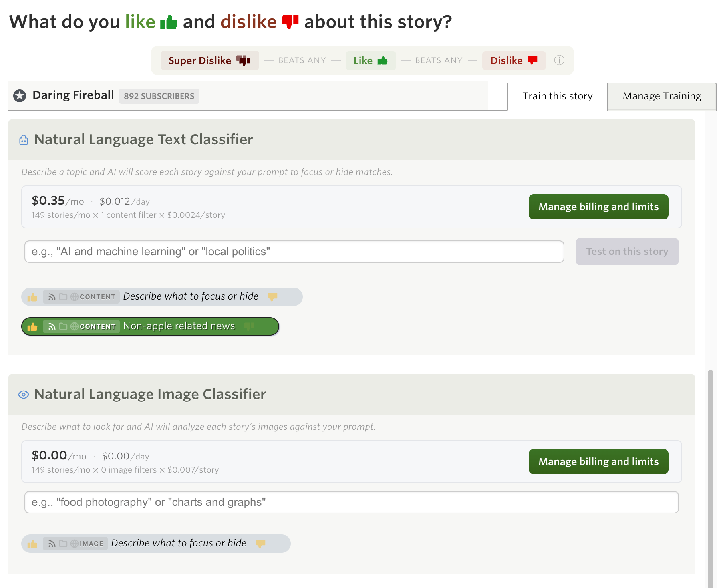Viewport: 725px width, 588px height.
Task: Click the thumbs-up on the empty content classifier
Action: (x=32, y=297)
